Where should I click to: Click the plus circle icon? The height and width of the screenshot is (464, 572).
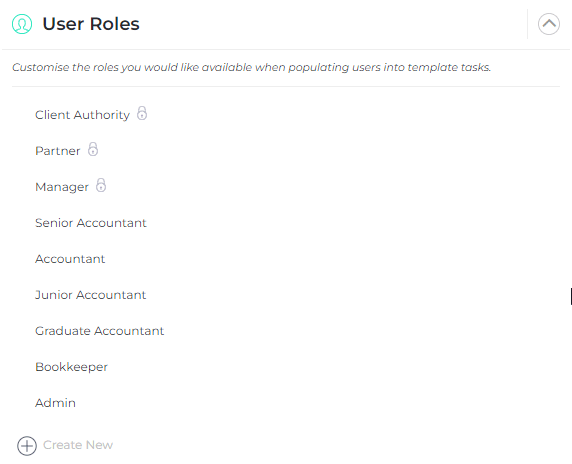(x=27, y=446)
